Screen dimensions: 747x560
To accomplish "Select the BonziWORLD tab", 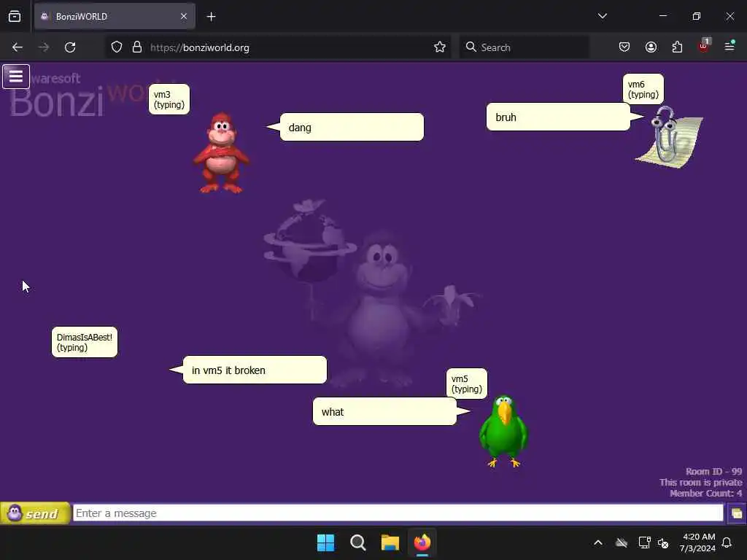I will (115, 17).
